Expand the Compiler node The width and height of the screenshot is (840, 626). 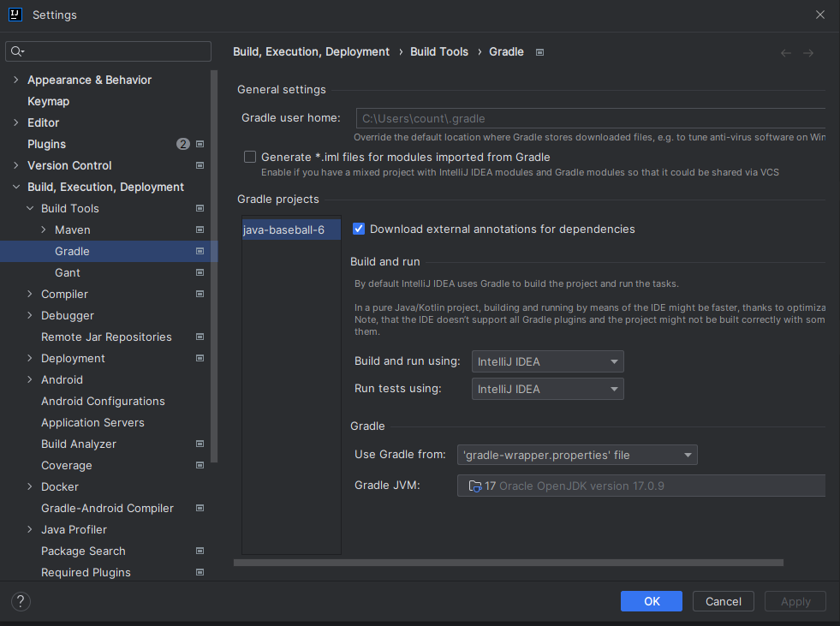tap(30, 295)
